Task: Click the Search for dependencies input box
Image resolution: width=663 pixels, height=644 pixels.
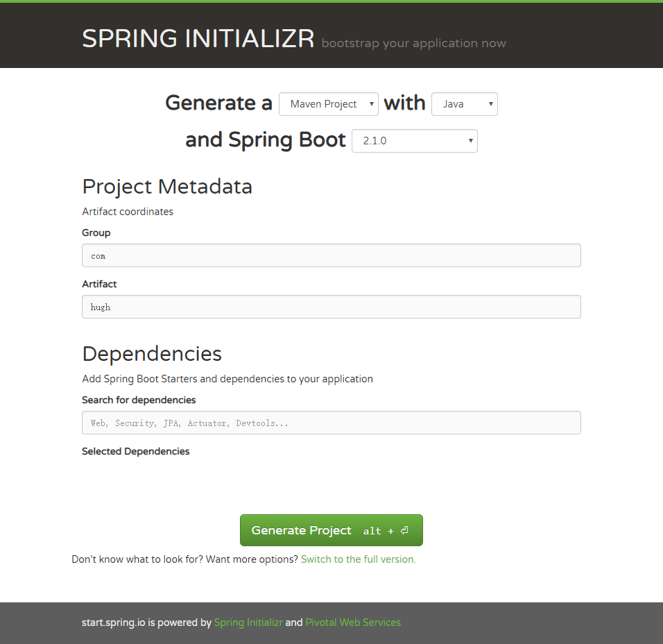Action: pos(331,423)
